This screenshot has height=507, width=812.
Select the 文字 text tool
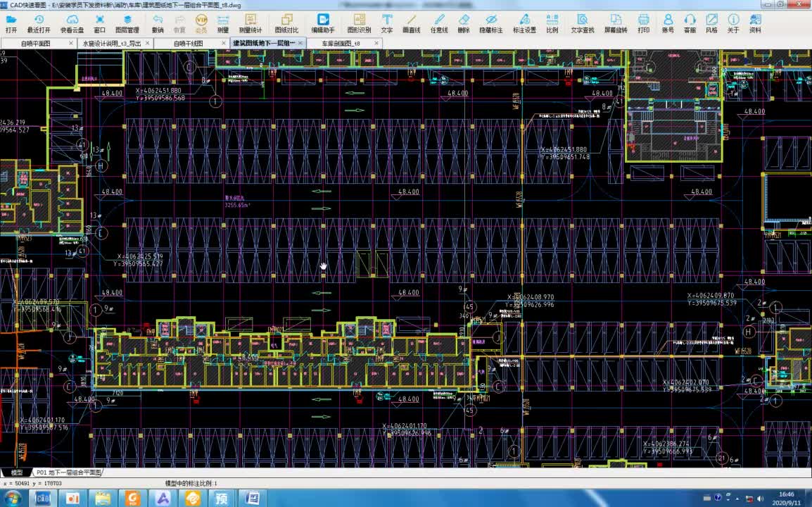[x=386, y=23]
